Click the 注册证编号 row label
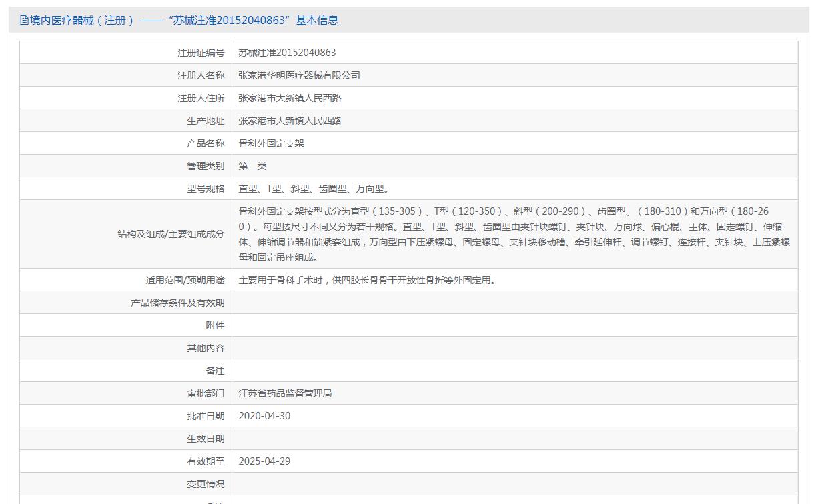The width and height of the screenshot is (814, 504). 201,53
